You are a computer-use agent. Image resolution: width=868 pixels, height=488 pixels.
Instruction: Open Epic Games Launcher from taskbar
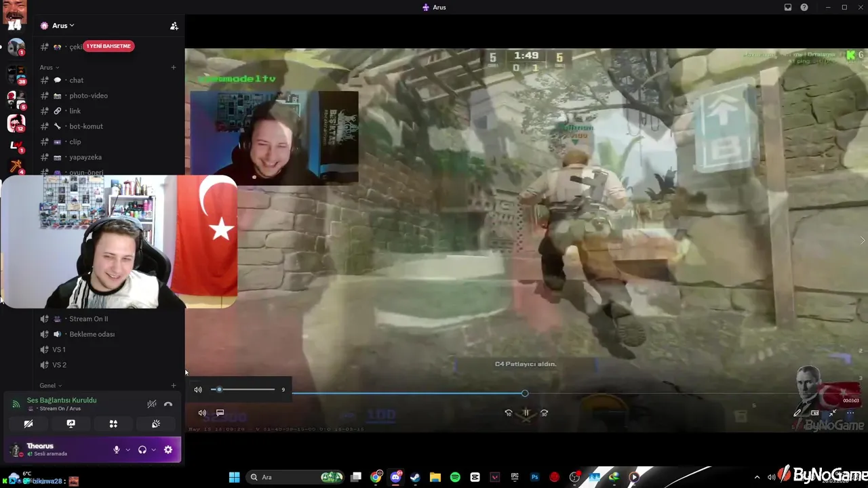click(x=515, y=477)
